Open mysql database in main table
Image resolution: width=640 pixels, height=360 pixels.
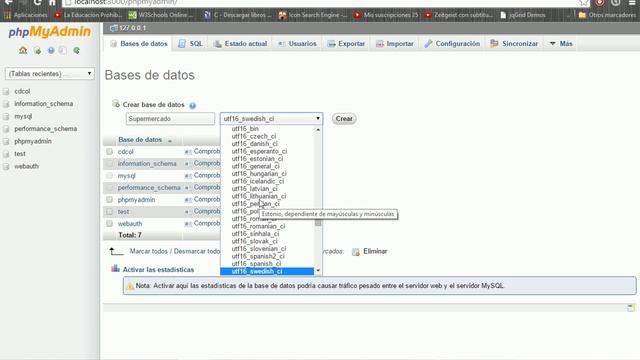pos(127,176)
